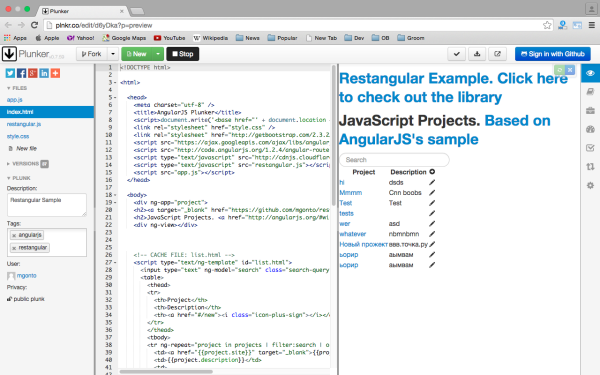Open 'Based on AngularJS's sample' link
This screenshot has width=600, height=375.
click(x=444, y=130)
